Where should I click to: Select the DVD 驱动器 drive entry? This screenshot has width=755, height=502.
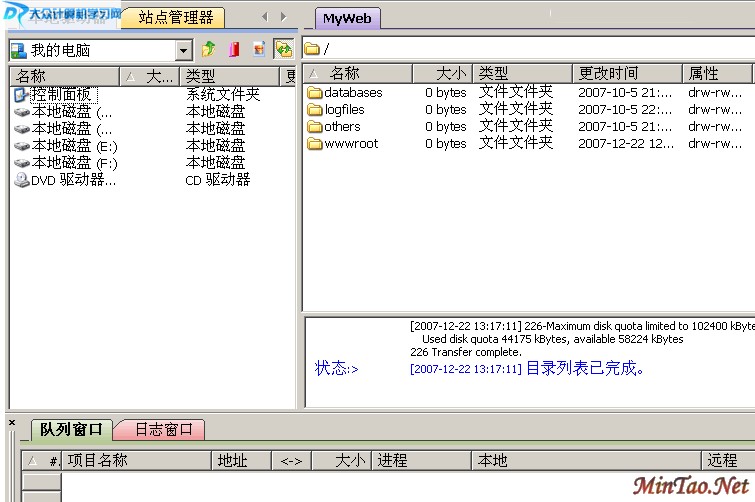click(x=73, y=180)
